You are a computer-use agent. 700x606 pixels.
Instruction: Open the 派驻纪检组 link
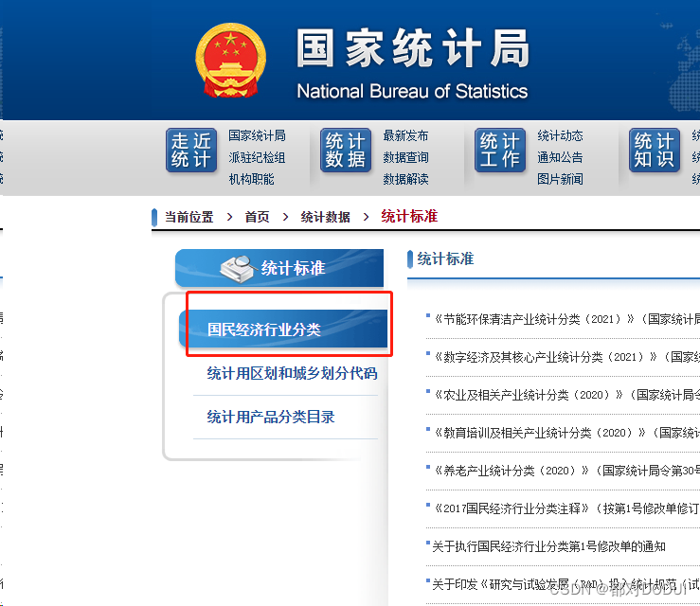257,157
